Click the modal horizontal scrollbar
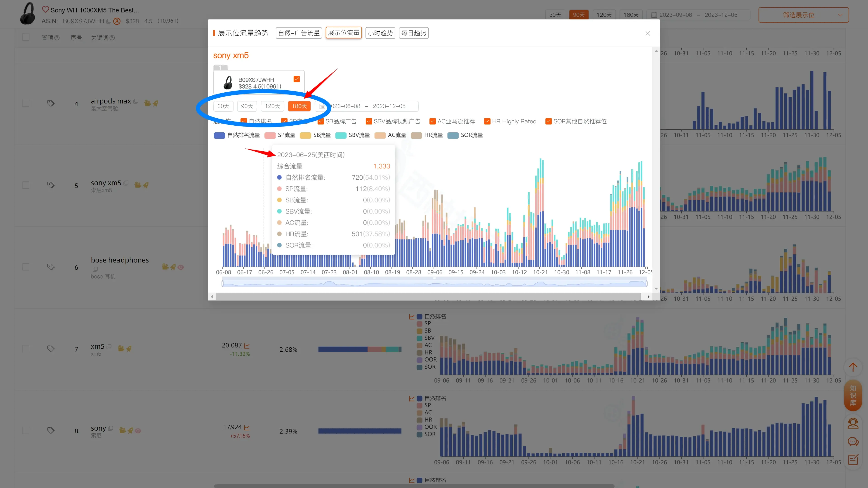868x488 pixels. pyautogui.click(x=428, y=297)
